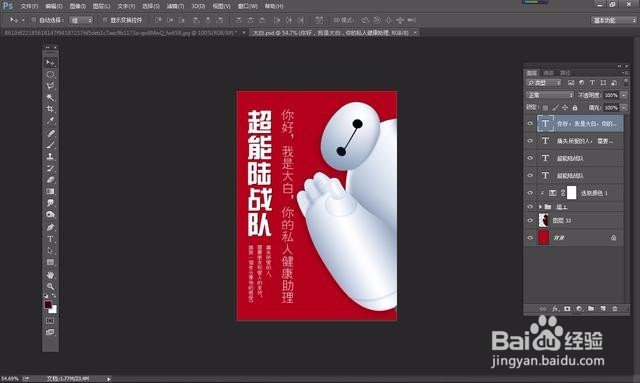Screen dimensions: 640x383
Task: Select the Horizontal Type tool
Action: coord(50,239)
